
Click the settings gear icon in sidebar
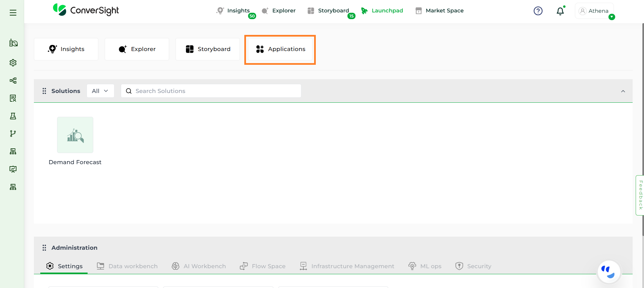coord(13,63)
